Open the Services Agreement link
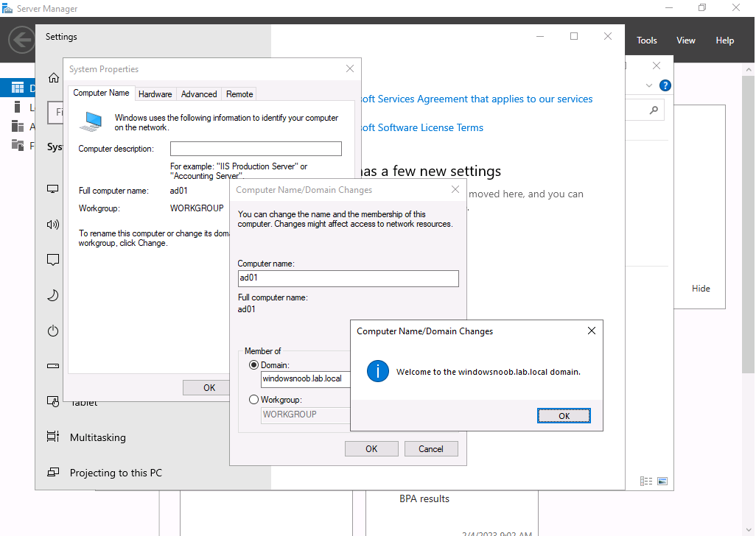Image resolution: width=756 pixels, height=536 pixels. click(477, 99)
